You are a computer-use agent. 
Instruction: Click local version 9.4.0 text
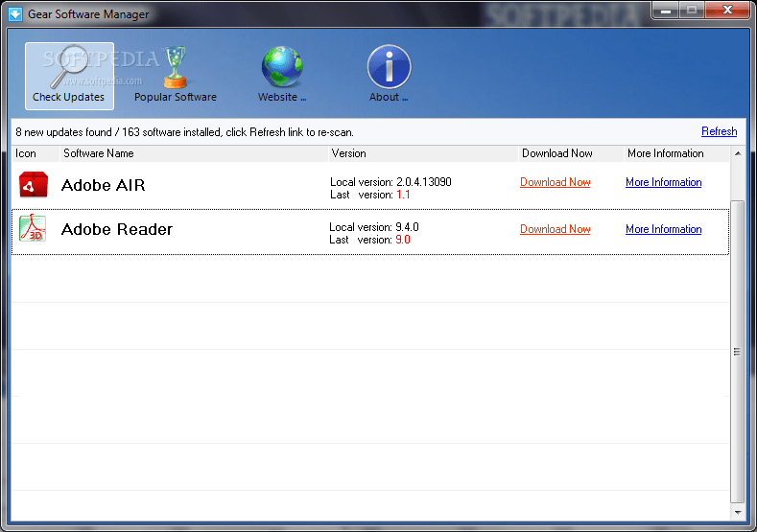pyautogui.click(x=373, y=226)
